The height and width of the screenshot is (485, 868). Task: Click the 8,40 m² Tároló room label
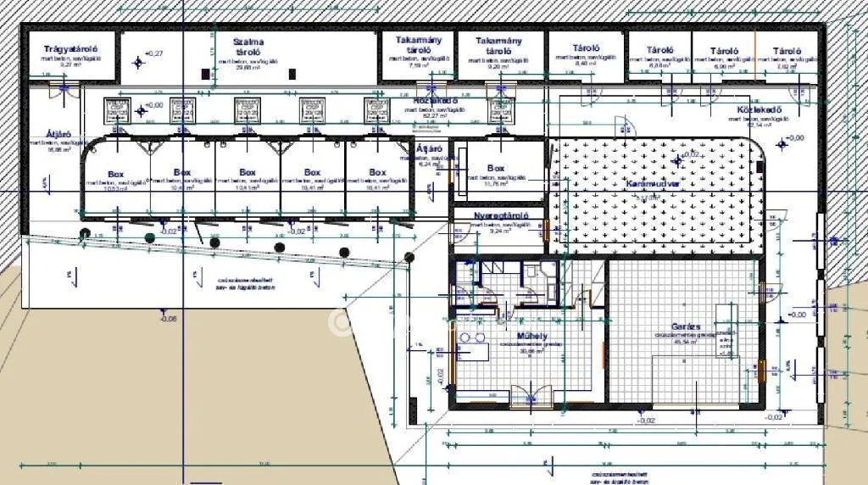pos(586,48)
